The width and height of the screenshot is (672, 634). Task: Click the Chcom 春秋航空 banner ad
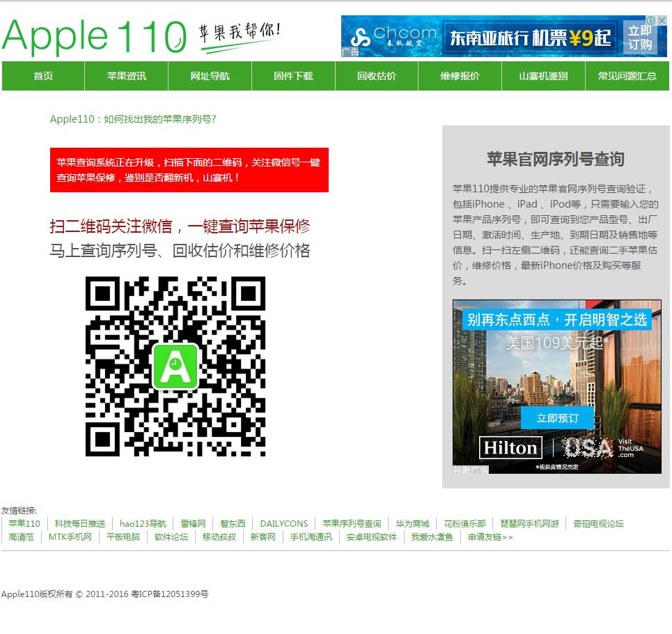tap(503, 36)
